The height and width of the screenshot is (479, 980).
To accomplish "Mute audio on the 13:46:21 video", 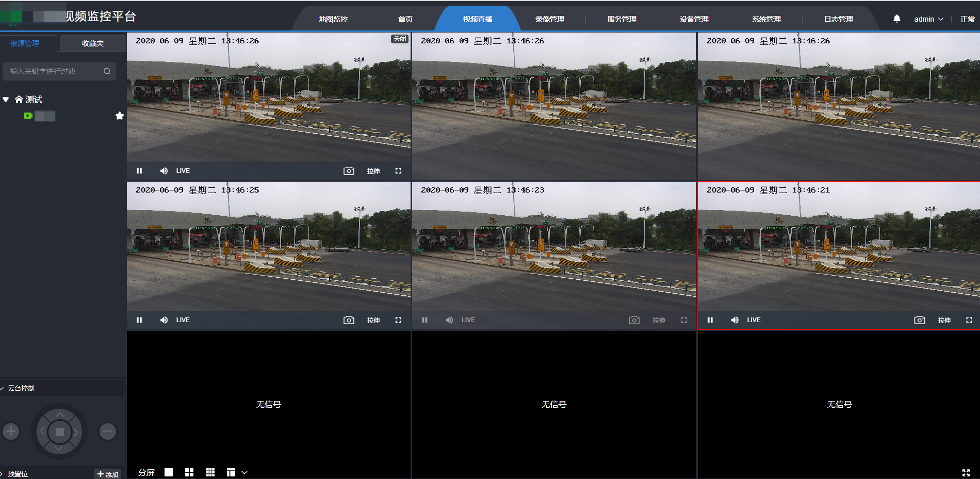I will (735, 320).
